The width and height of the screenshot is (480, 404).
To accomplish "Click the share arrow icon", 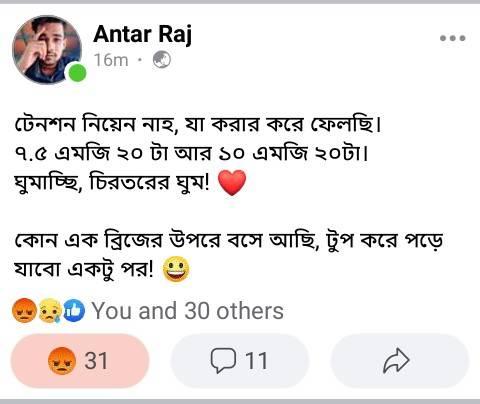I will click(396, 360).
